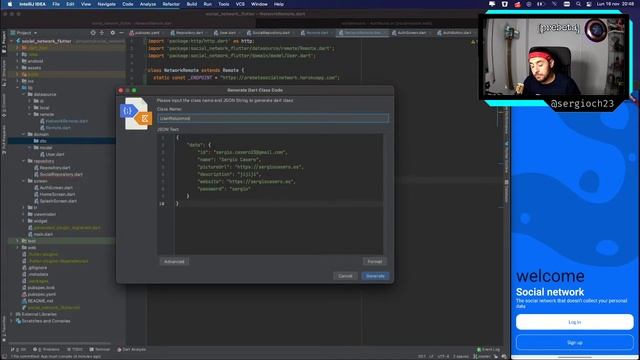640x360 pixels.
Task: Collapse the domain folder
Action: click(x=24, y=134)
